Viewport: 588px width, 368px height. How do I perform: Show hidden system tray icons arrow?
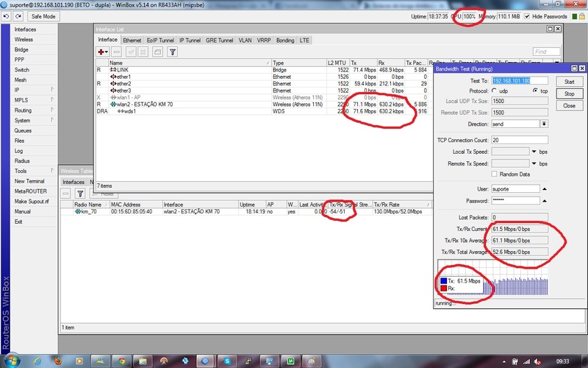click(505, 361)
